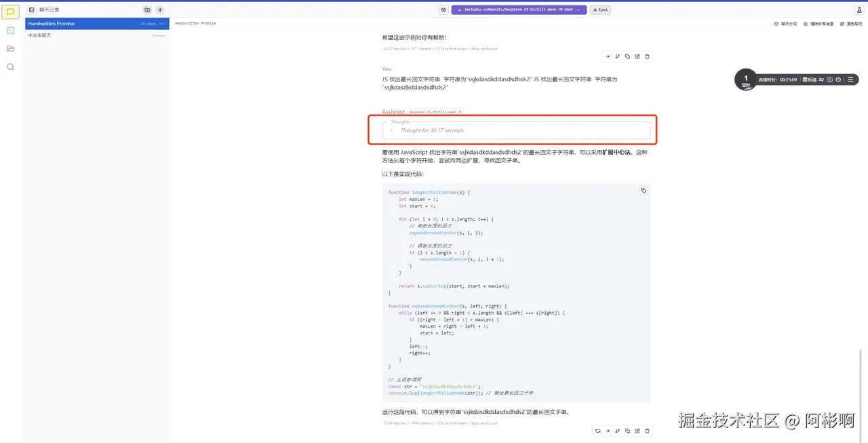Viewport: 868px width, 443px height.
Task: Open the DeepSeek-R1-Distill-Qwen-7B model dropdown
Action: coord(517,9)
